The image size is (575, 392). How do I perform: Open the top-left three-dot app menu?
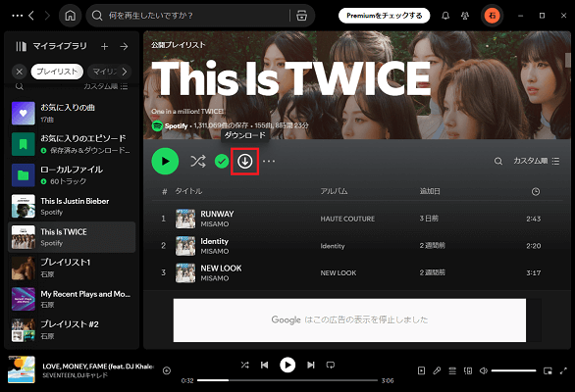click(18, 16)
